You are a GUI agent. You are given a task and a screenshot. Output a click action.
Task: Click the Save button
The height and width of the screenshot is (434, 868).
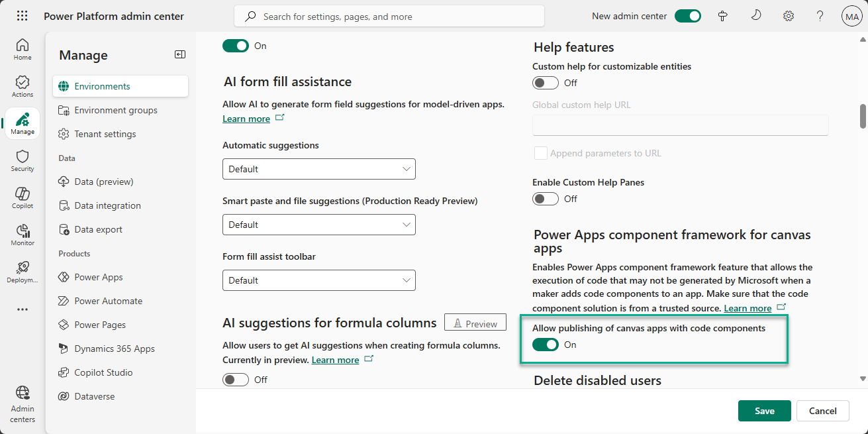click(764, 411)
